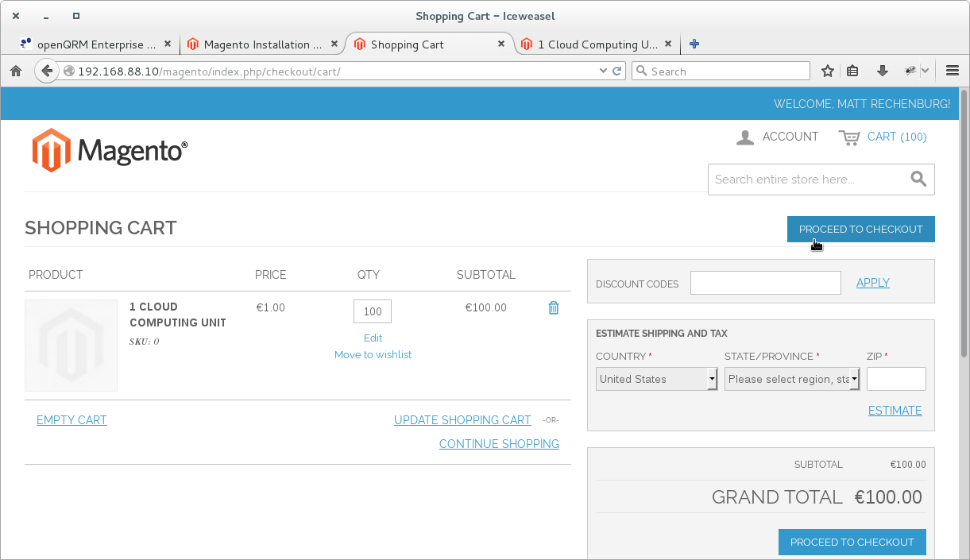970x560 pixels.
Task: Focus the ZIP input field
Action: (x=896, y=379)
